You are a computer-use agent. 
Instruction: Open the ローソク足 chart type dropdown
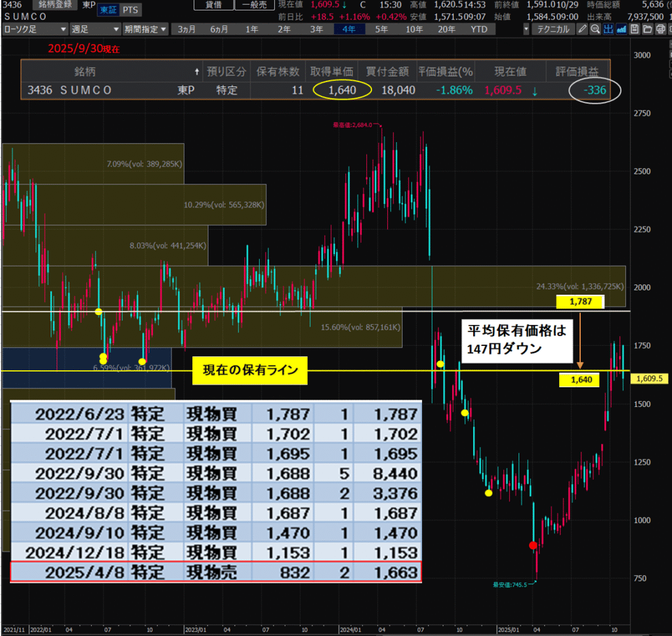tap(35, 29)
